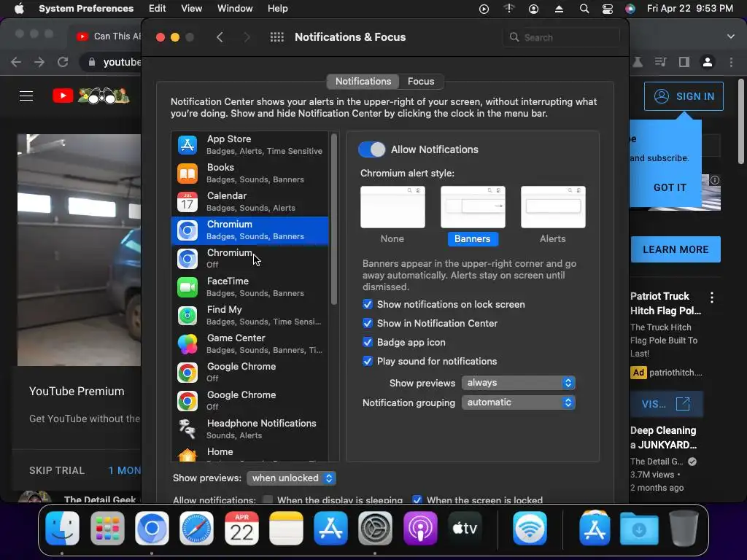The image size is (747, 560).
Task: Select Calendar in the notifications list
Action: click(x=249, y=202)
